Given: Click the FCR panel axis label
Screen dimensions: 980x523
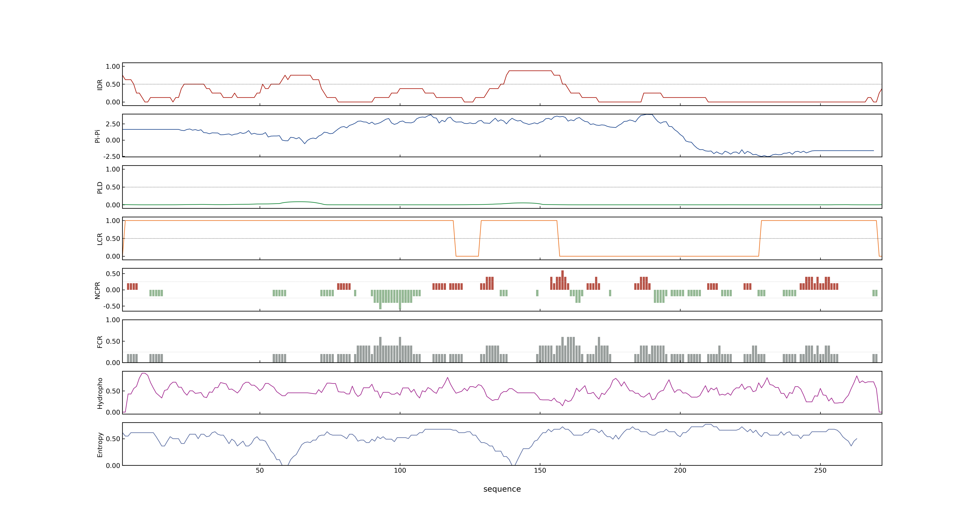Looking at the screenshot, I should 100,342.
